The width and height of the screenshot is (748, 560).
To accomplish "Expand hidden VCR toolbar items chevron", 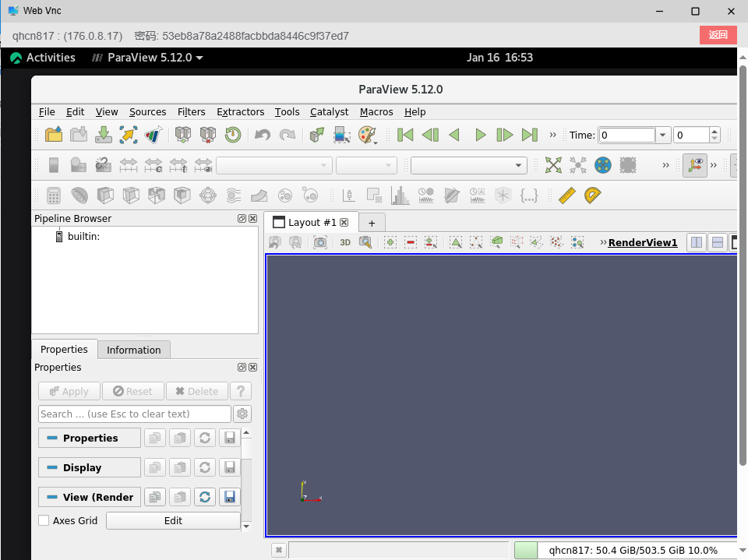I will 552,135.
